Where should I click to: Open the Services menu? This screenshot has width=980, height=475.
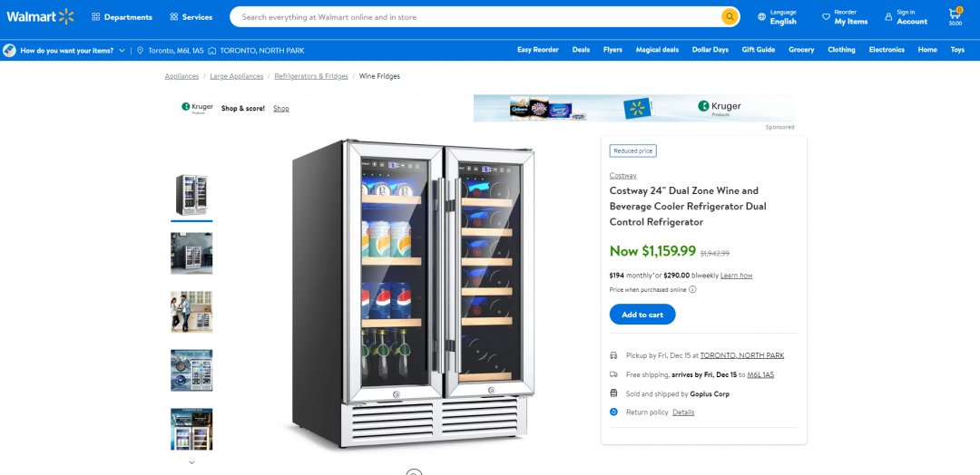pos(191,17)
